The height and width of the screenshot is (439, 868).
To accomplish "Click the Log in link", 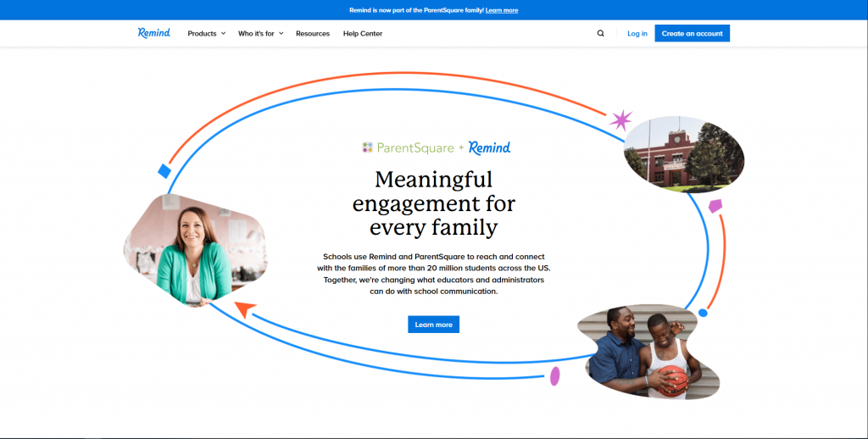I will [x=637, y=33].
